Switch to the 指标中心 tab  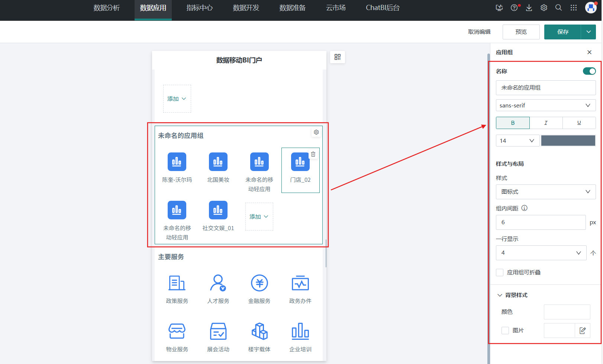point(199,8)
